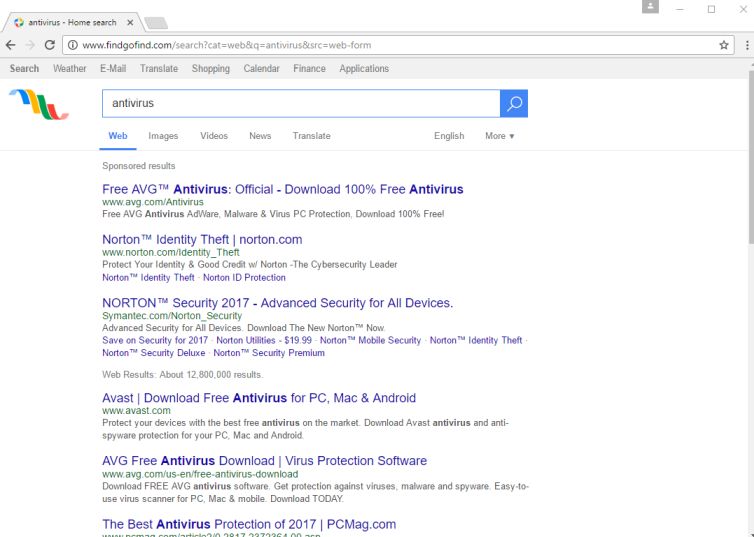
Task: Click Norton Mobile Security sublink
Action: point(370,340)
